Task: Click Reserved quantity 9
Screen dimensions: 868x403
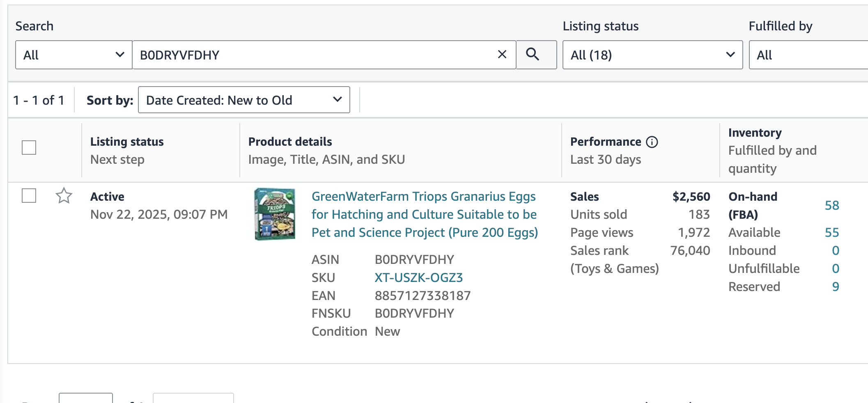Action: point(836,286)
